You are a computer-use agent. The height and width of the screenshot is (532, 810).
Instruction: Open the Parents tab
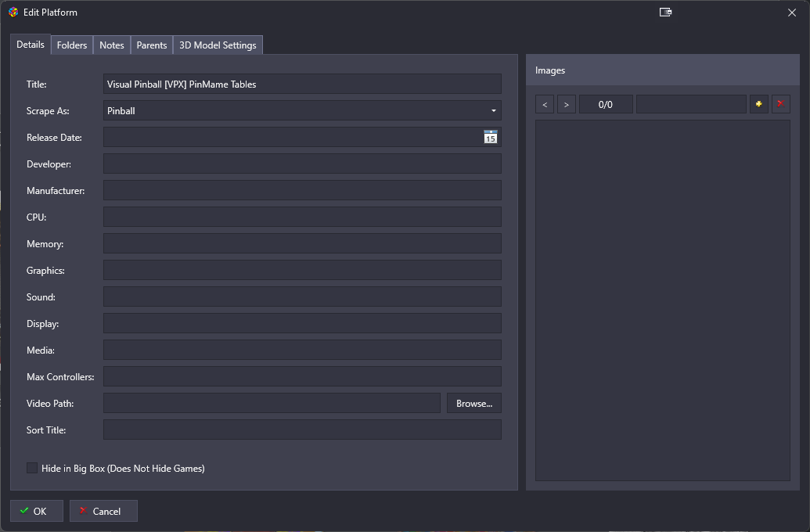coord(151,45)
